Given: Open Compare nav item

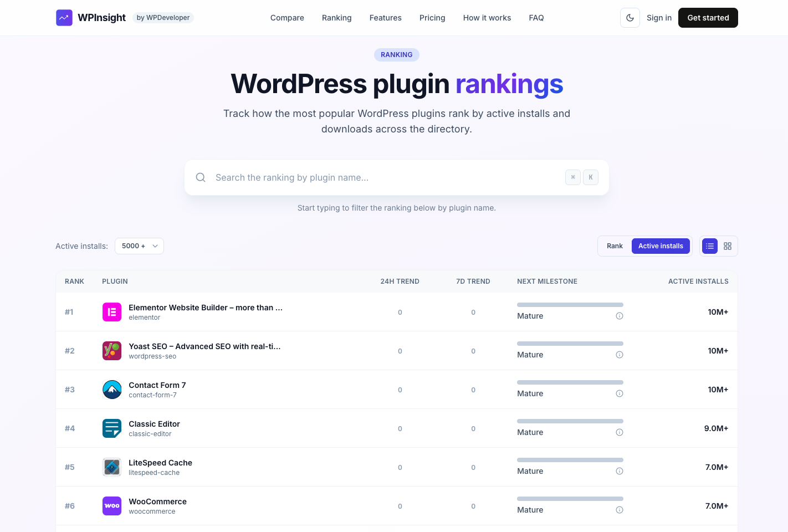Looking at the screenshot, I should point(287,18).
